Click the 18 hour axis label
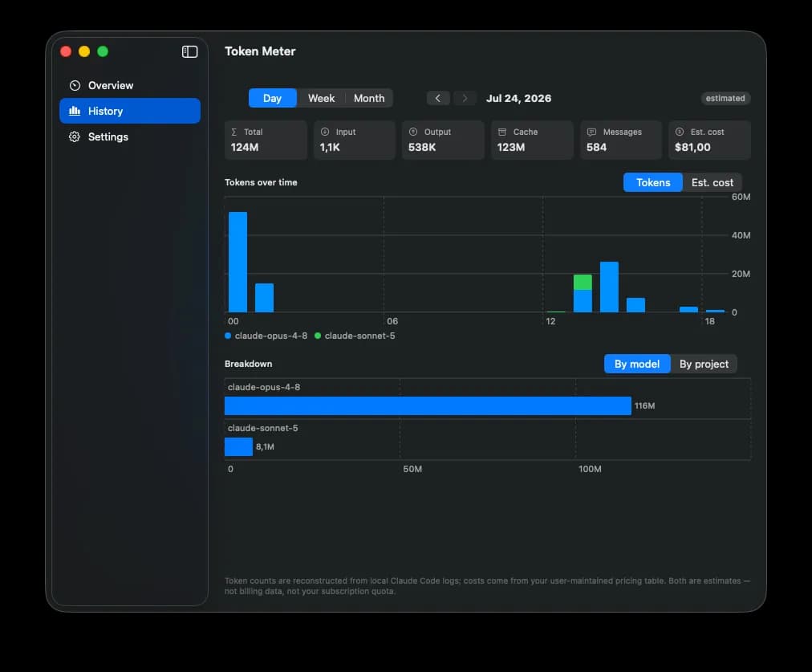 pyautogui.click(x=709, y=321)
